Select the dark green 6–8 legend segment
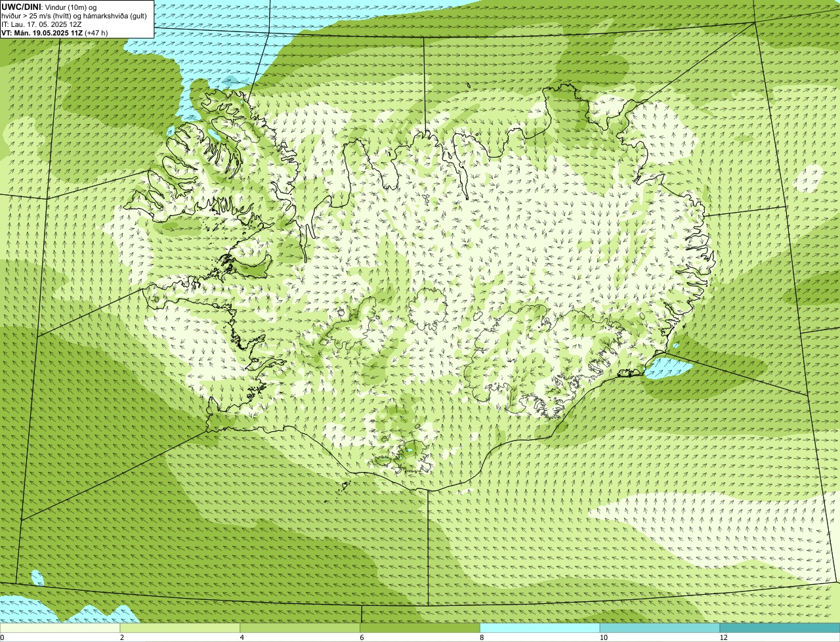 click(420, 628)
